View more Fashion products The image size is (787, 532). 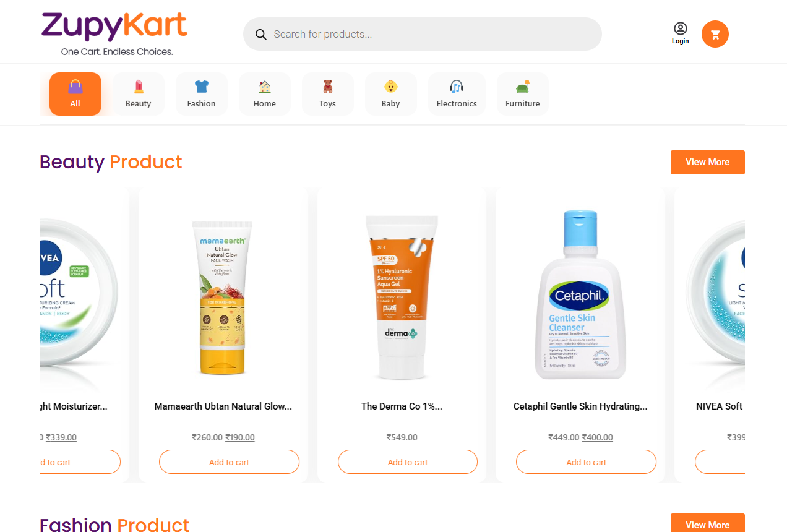[708, 523]
